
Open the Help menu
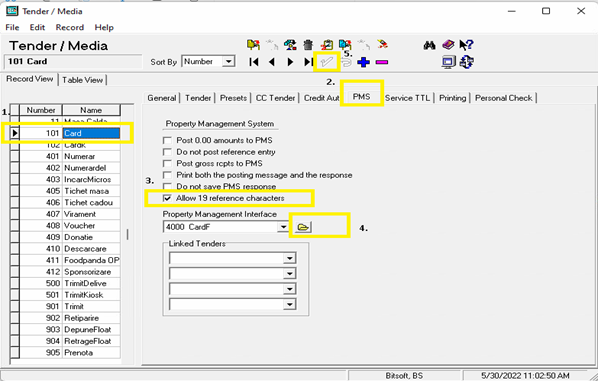[104, 27]
